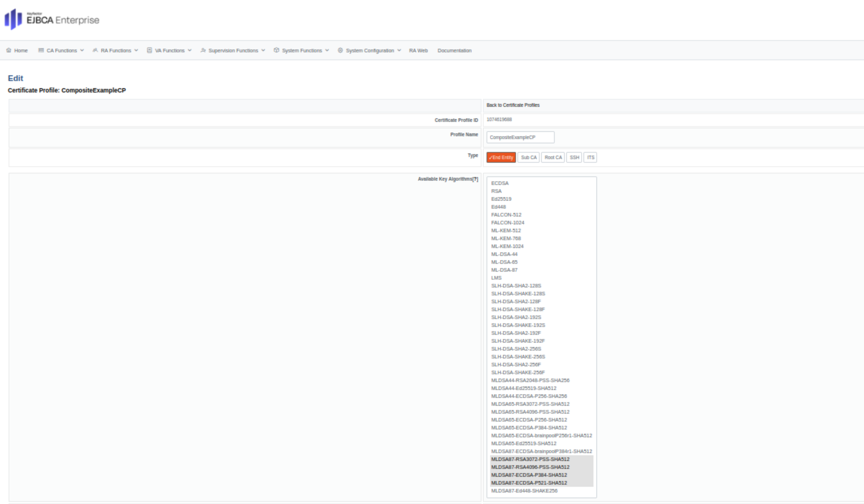Click the RA Functions people icon

point(95,50)
